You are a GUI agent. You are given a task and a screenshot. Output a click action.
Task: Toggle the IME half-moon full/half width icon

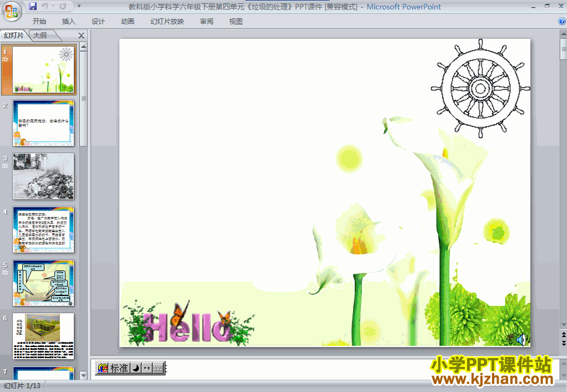(136, 368)
